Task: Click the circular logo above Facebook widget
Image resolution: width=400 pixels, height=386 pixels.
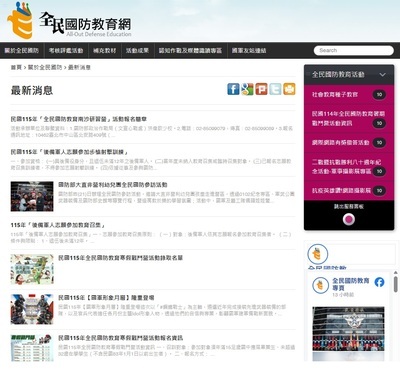Action: [x=318, y=254]
